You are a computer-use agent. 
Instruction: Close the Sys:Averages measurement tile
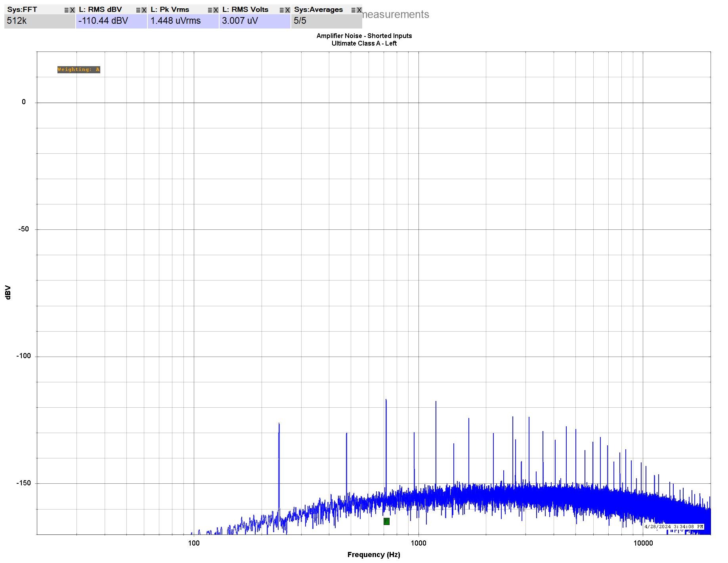359,10
